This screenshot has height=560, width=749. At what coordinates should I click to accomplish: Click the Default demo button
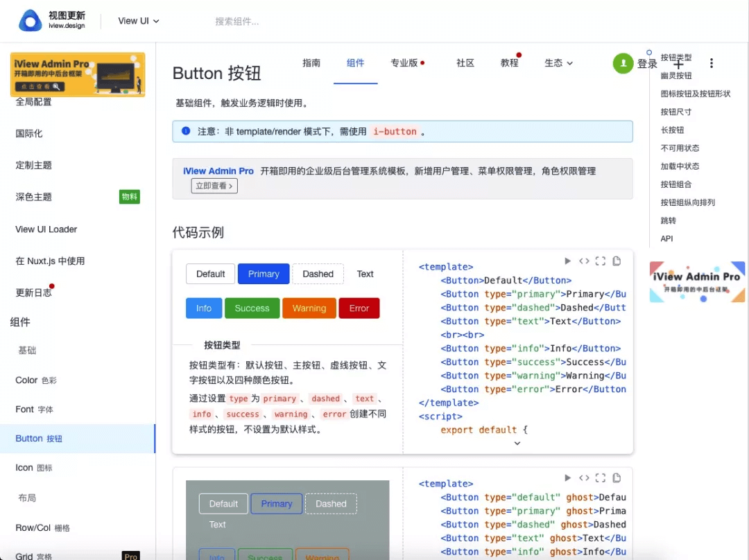click(210, 274)
